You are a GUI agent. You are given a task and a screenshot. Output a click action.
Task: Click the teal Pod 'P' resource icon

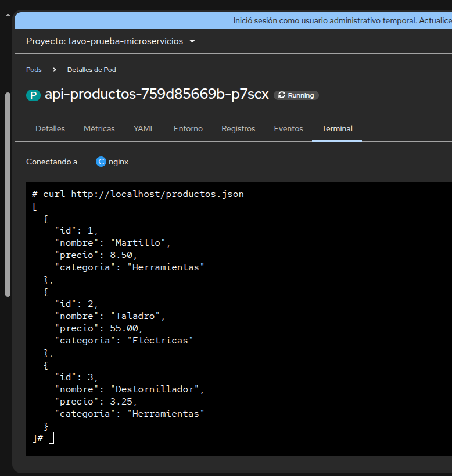tap(33, 95)
